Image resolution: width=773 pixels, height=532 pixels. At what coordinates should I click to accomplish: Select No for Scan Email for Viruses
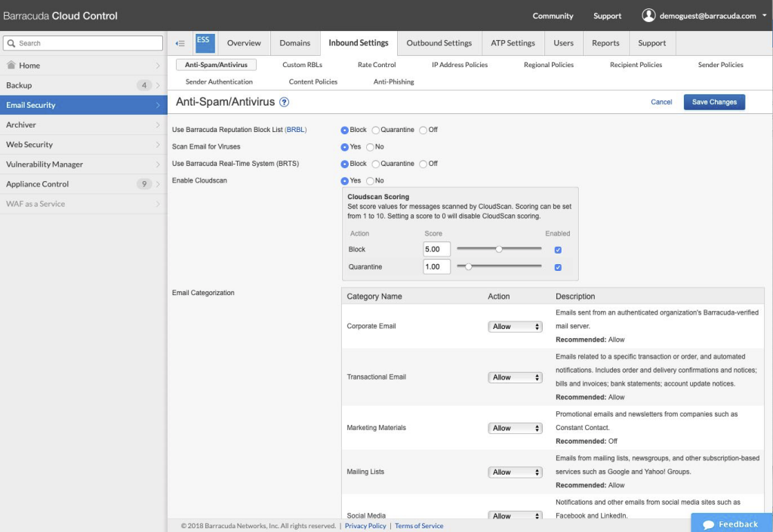click(370, 147)
